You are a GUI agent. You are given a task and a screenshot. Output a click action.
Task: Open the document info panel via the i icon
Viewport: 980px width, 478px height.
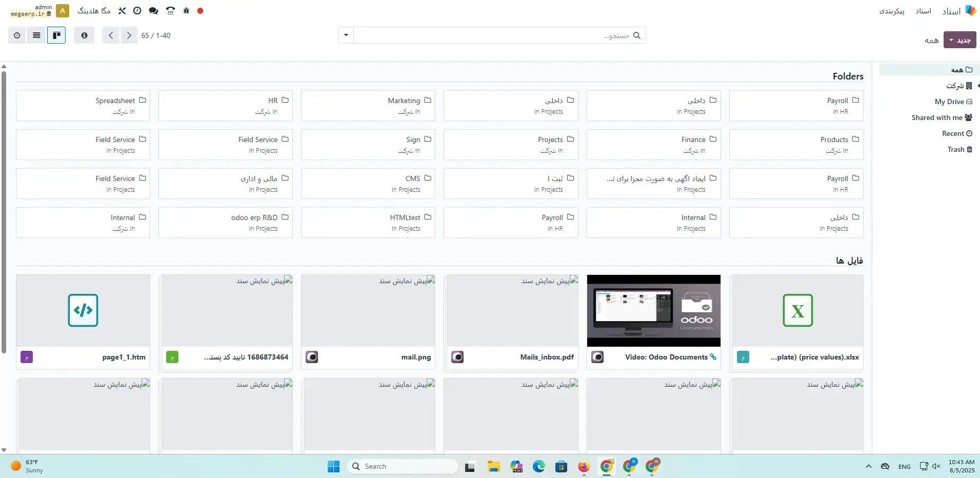coord(84,35)
